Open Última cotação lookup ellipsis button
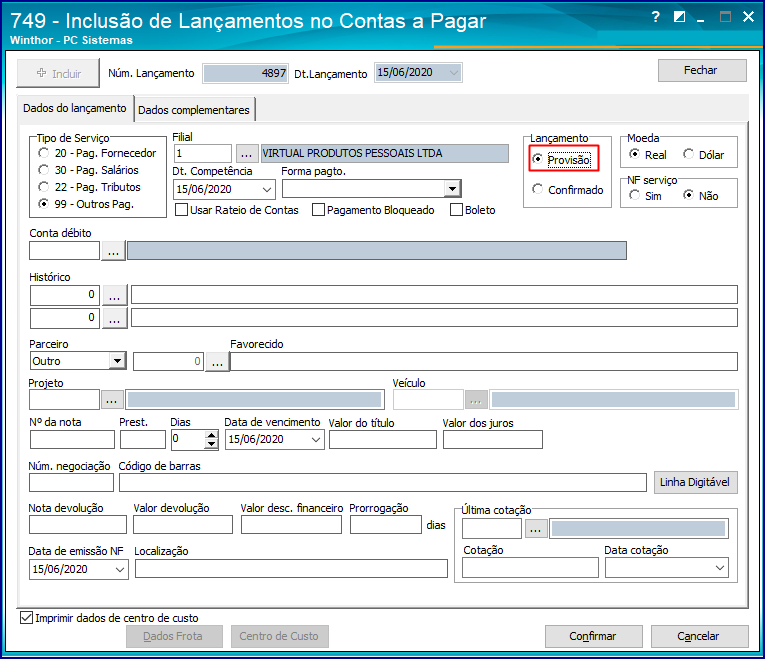 [x=536, y=529]
